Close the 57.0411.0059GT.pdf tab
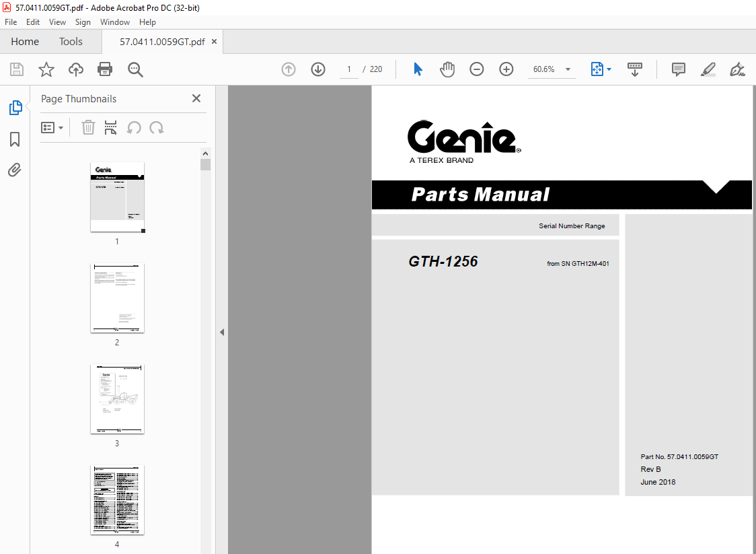This screenshot has height=554, width=756. point(214,42)
